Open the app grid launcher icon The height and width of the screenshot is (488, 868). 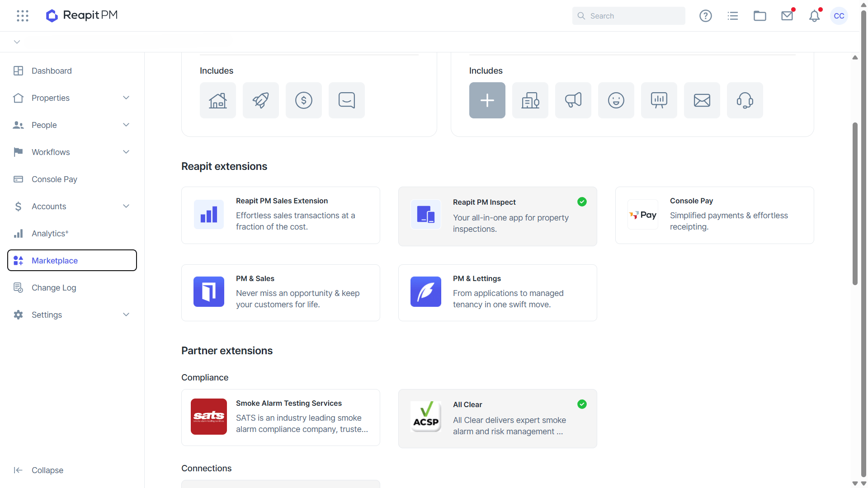[x=23, y=16]
